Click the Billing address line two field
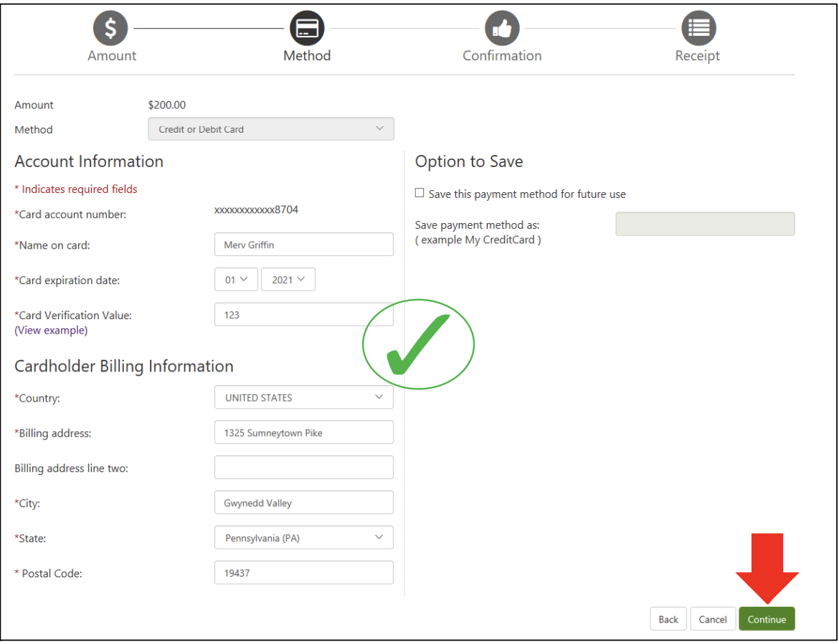The height and width of the screenshot is (644, 839). (303, 468)
